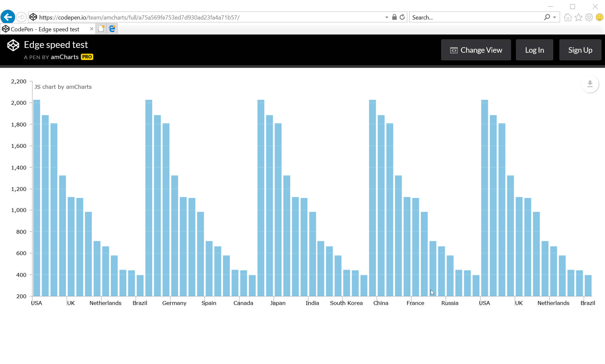Launch Microsoft Edge from the tab bar icon
605x364 pixels.
pos(112,29)
